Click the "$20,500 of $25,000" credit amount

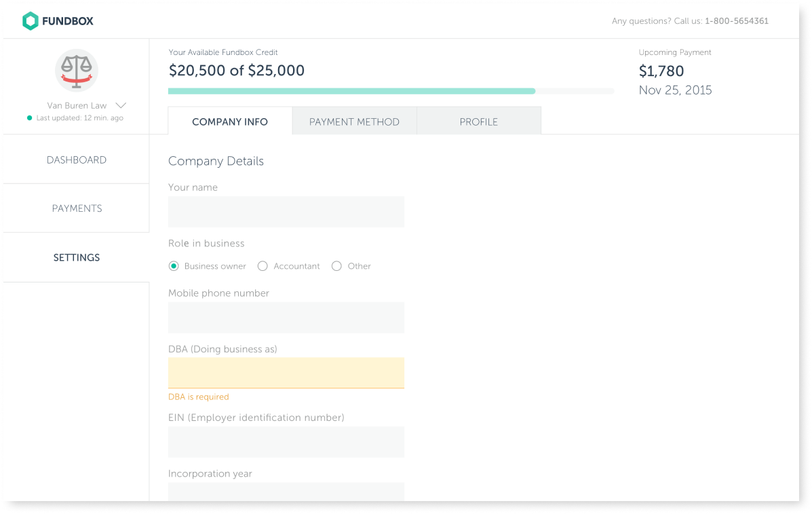tap(237, 71)
